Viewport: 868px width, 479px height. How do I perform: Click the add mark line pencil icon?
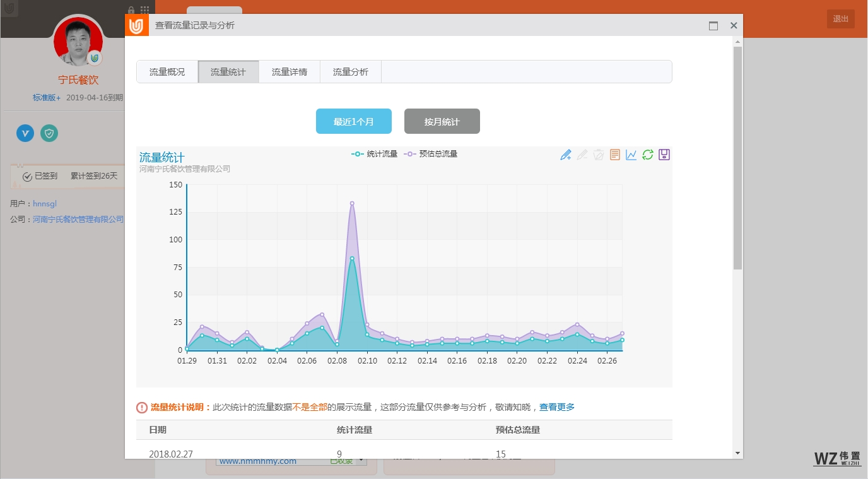click(x=565, y=155)
